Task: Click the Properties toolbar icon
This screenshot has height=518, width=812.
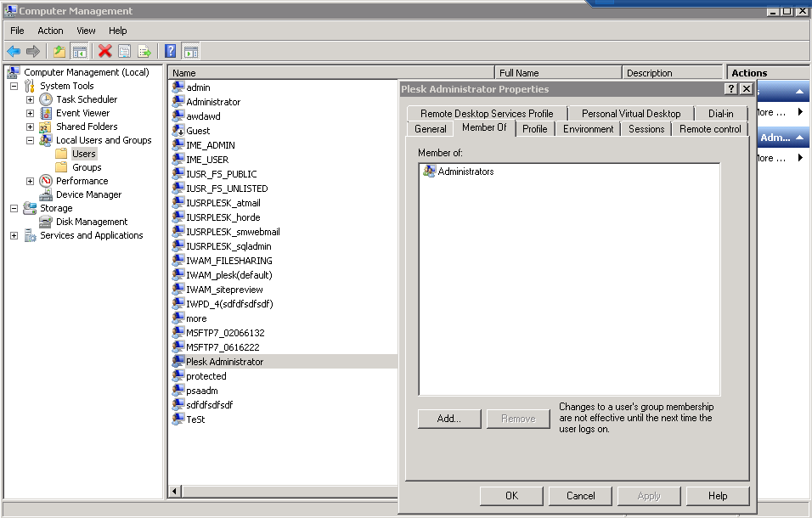Action: [125, 51]
